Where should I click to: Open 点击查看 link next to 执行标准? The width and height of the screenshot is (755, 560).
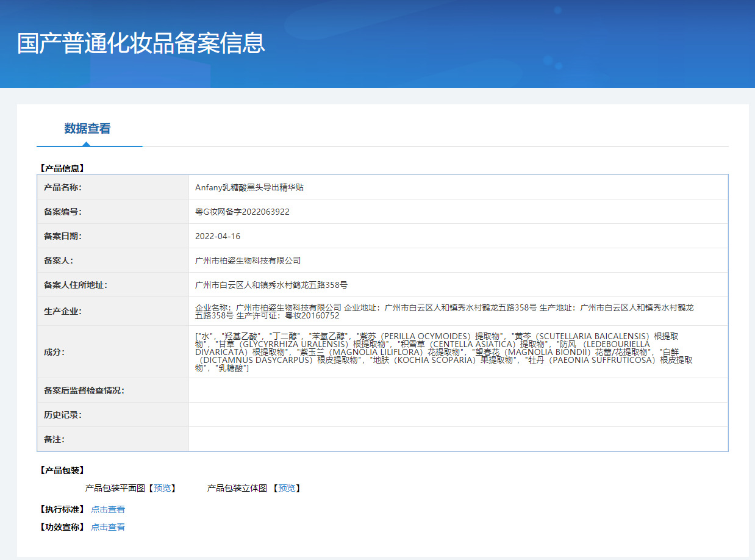pyautogui.click(x=108, y=509)
